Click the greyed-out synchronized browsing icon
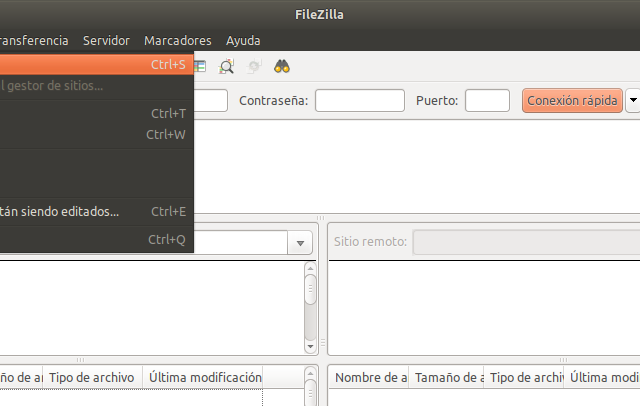Screen dimensions: 640x406 (x=254, y=66)
